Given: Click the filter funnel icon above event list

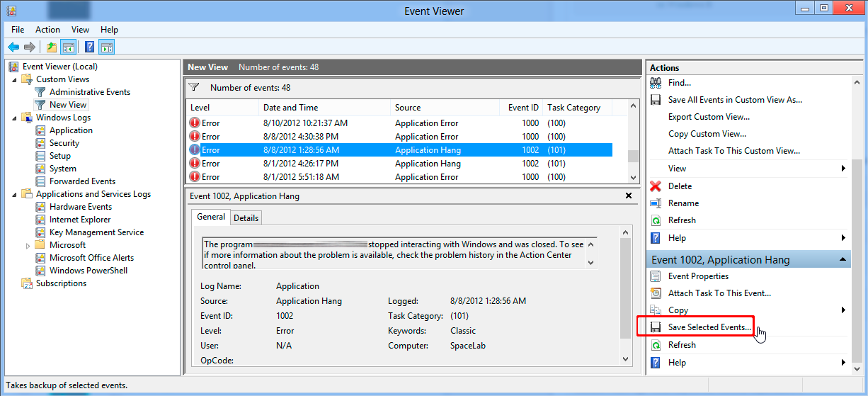Looking at the screenshot, I should [194, 87].
